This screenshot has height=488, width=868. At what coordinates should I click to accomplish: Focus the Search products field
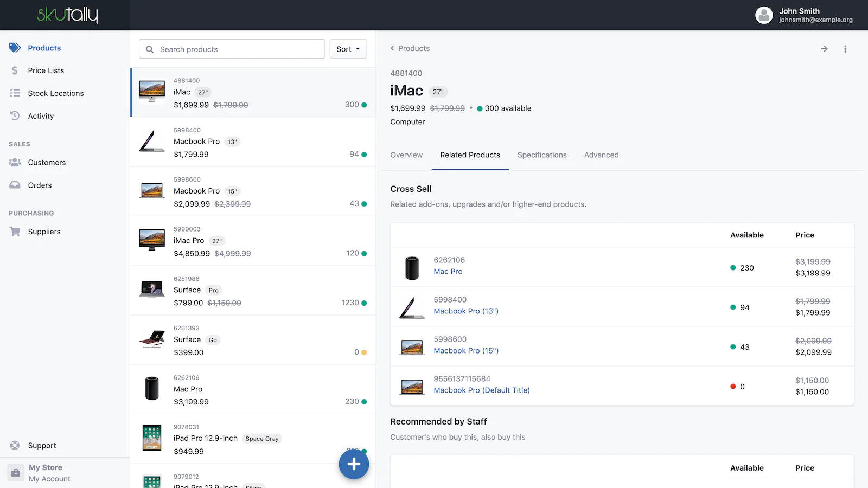coord(232,49)
